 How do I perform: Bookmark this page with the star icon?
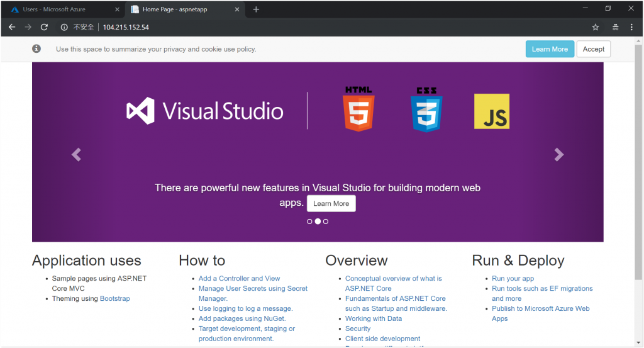tap(595, 27)
